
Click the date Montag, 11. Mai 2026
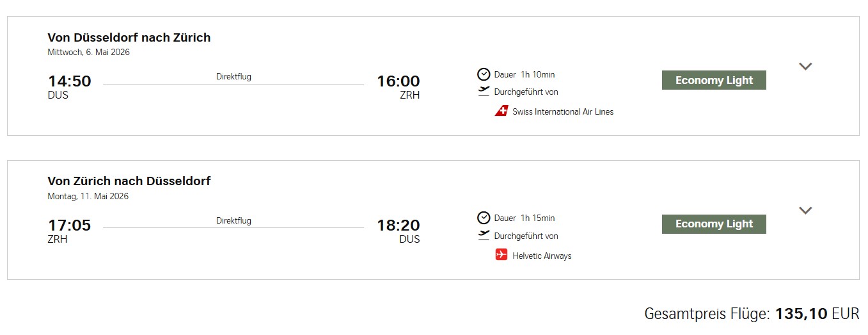[88, 197]
